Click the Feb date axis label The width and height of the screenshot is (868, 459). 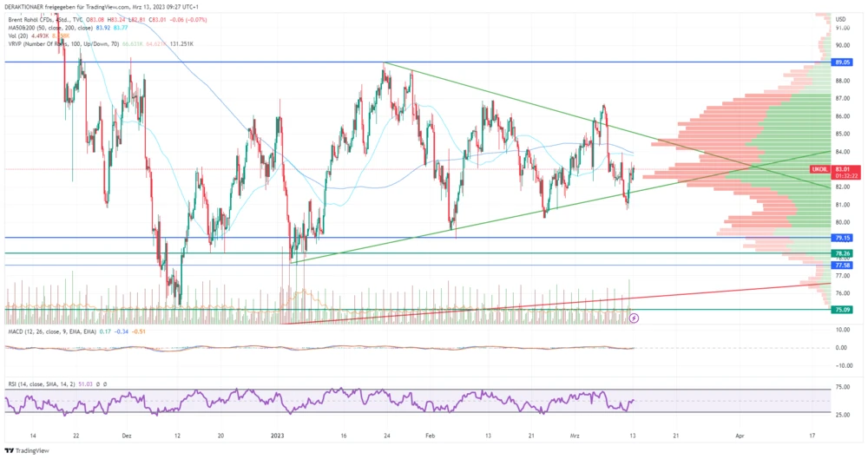click(x=431, y=436)
